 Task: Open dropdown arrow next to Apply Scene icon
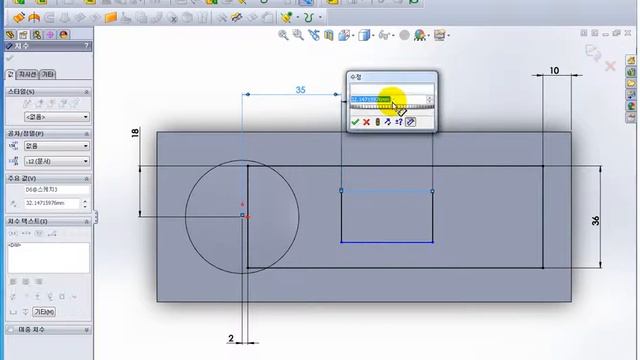(429, 36)
